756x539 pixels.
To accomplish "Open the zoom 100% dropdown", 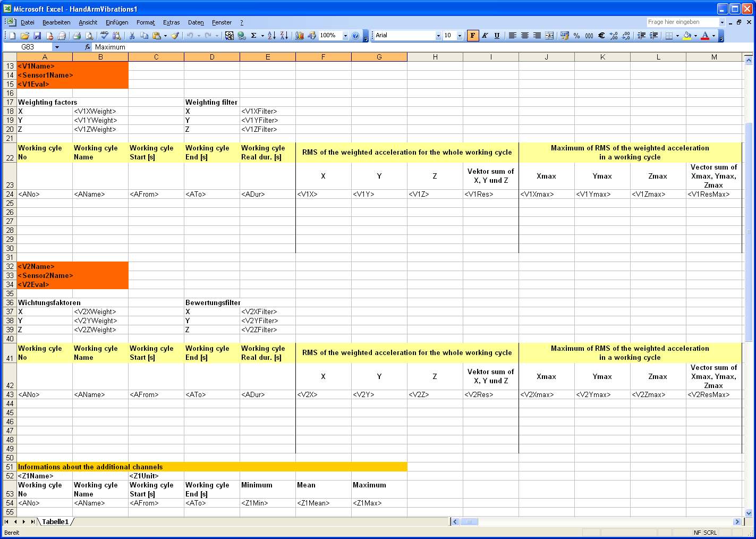I will (345, 36).
